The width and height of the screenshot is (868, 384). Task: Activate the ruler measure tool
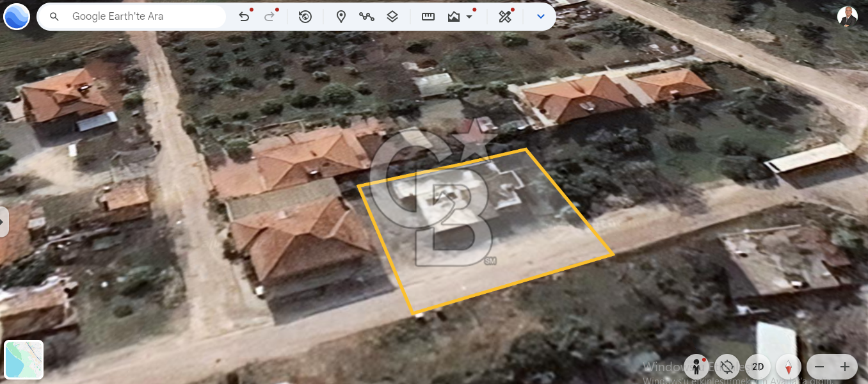tap(428, 17)
